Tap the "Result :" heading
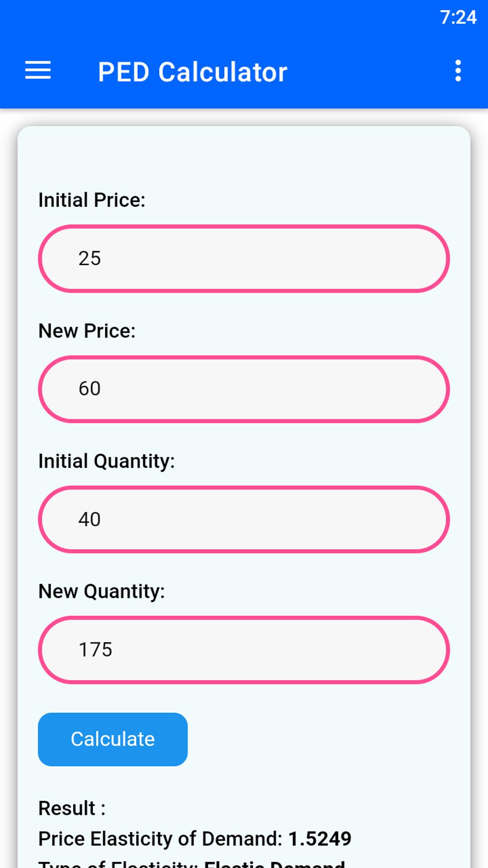This screenshot has height=868, width=488. point(72,808)
